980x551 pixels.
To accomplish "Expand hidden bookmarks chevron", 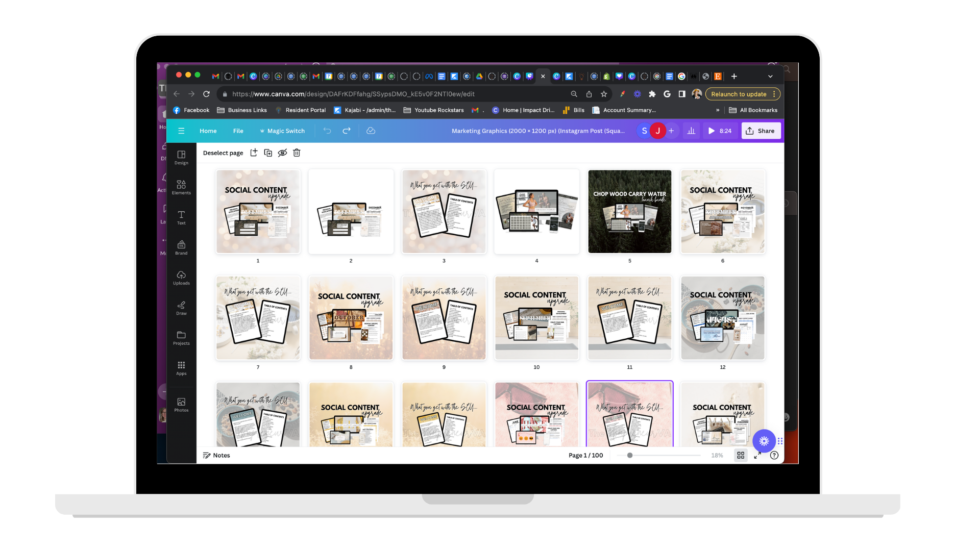I will (x=718, y=110).
